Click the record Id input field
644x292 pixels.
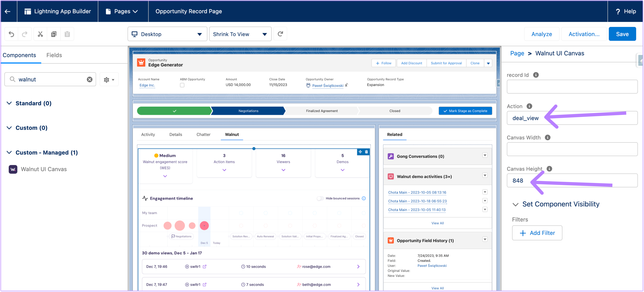point(572,87)
